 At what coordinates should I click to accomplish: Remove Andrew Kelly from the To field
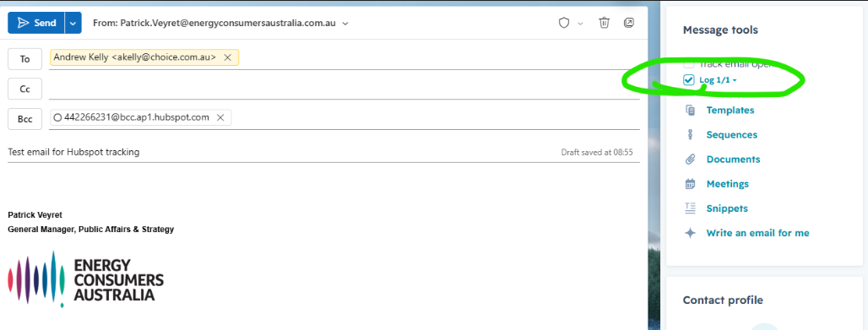(227, 57)
